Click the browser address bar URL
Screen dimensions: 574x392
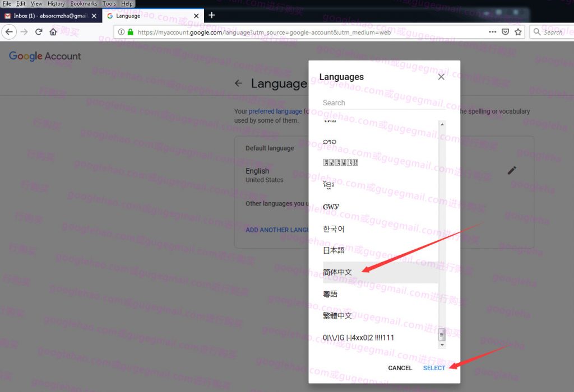(x=264, y=32)
